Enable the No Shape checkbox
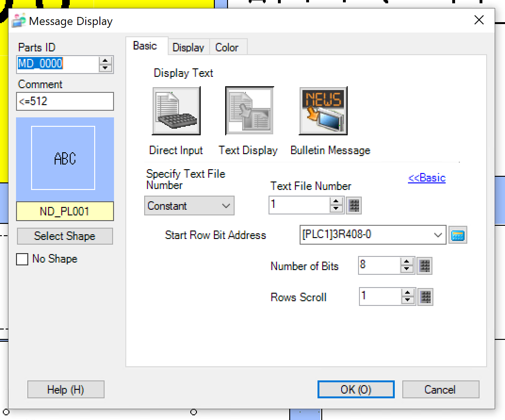505x420 pixels. [x=22, y=259]
